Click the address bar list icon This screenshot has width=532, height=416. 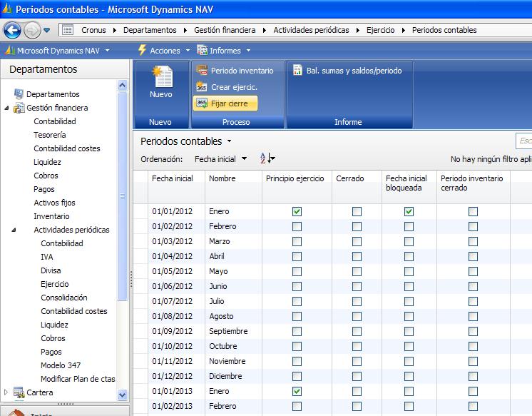[x=68, y=30]
